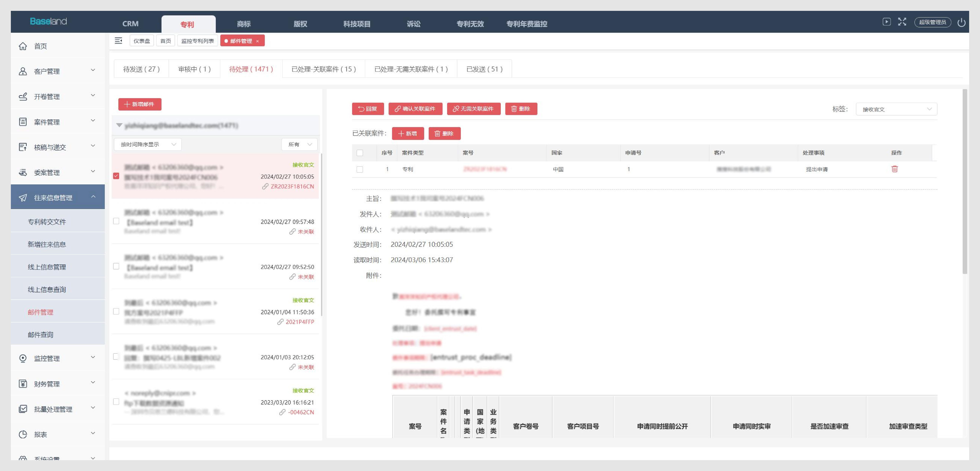Open the 按时间降序显示 sort dropdown
The width and height of the screenshot is (980, 471).
[148, 145]
